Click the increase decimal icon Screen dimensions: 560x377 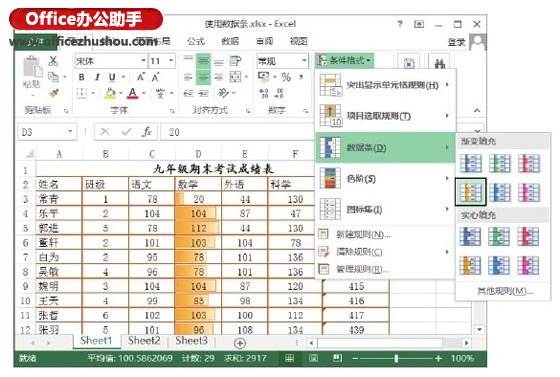pyautogui.click(x=264, y=94)
